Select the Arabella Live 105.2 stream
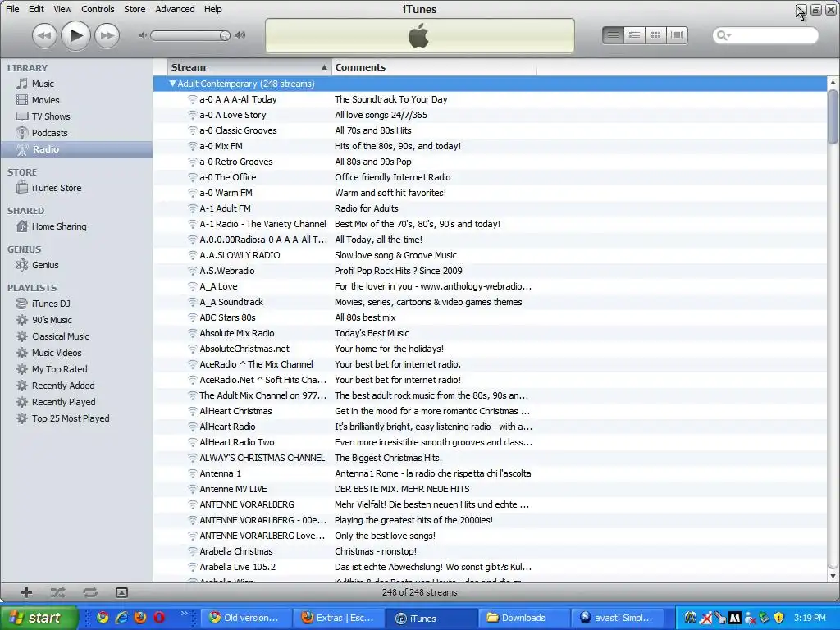This screenshot has width=840, height=630. click(x=491, y=567)
